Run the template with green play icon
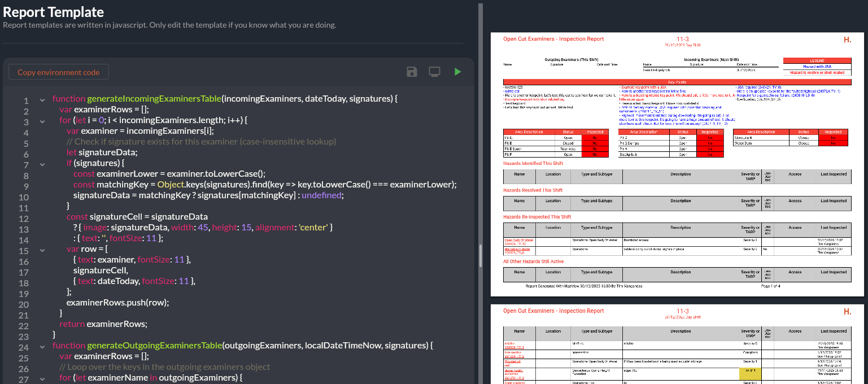Screen dimensions: 868x384 click(457, 72)
